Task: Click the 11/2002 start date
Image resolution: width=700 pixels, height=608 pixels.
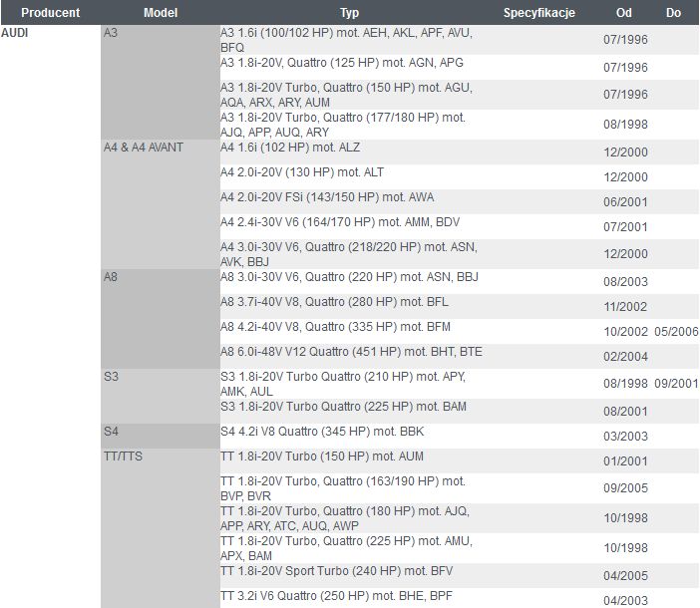Action: tap(625, 307)
